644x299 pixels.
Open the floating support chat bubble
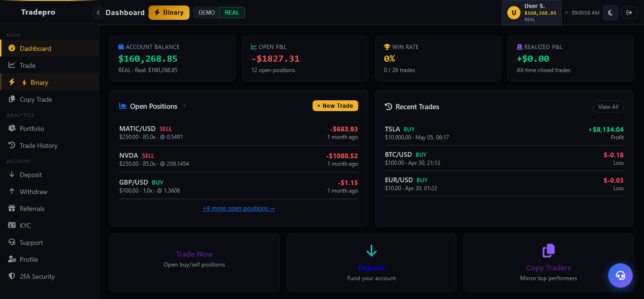click(x=620, y=275)
